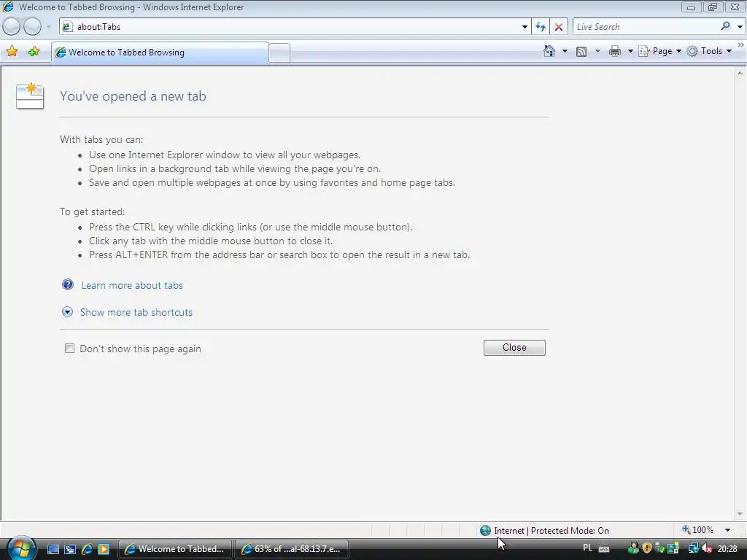Click the network connection tray icon
Viewport: 747px width, 560px height.
pos(693,548)
